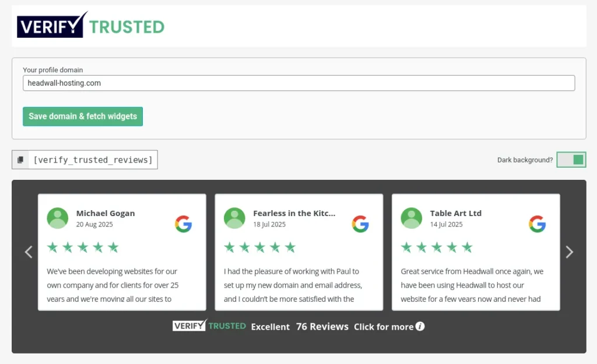Image resolution: width=597 pixels, height=364 pixels.
Task: Click the copy shortcode icon
Action: tap(20, 159)
